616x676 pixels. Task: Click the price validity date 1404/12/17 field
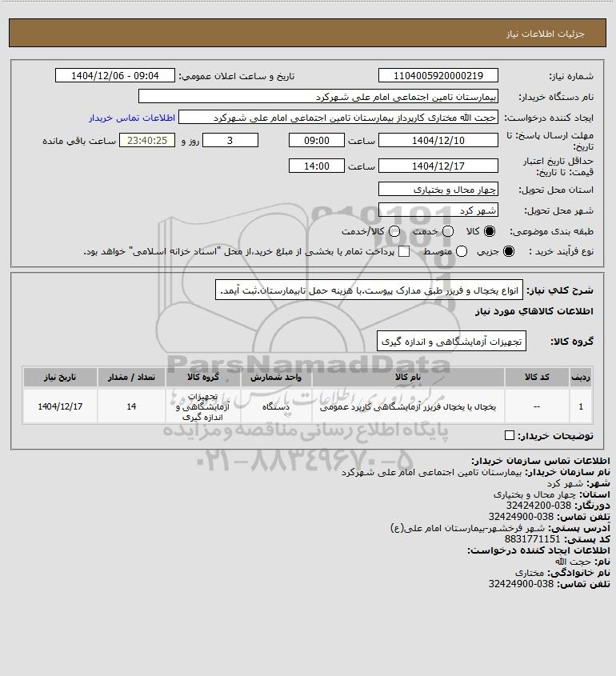[438, 166]
